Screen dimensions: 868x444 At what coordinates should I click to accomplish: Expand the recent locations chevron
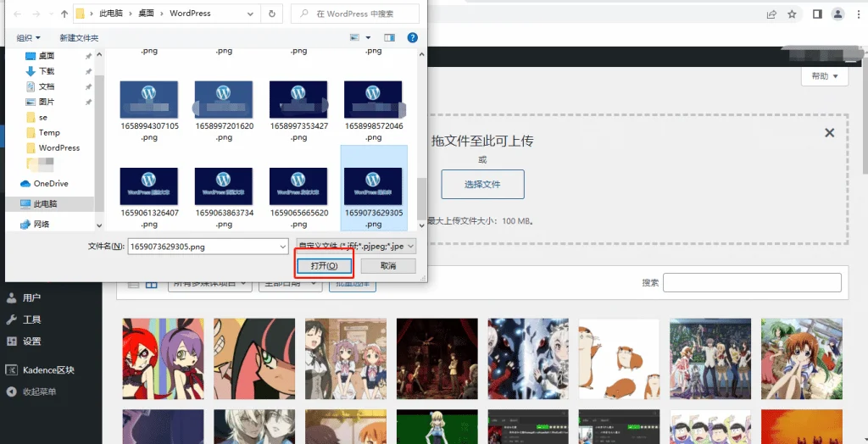50,14
